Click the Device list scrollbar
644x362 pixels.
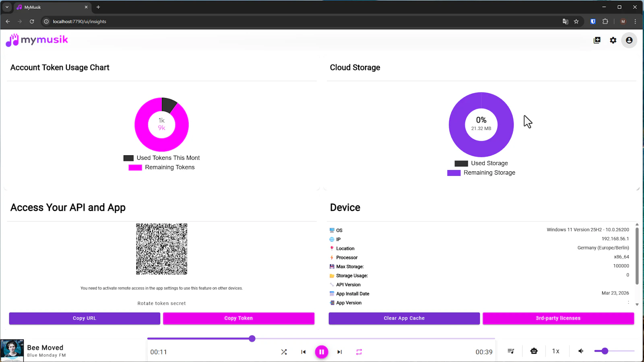pyautogui.click(x=637, y=256)
